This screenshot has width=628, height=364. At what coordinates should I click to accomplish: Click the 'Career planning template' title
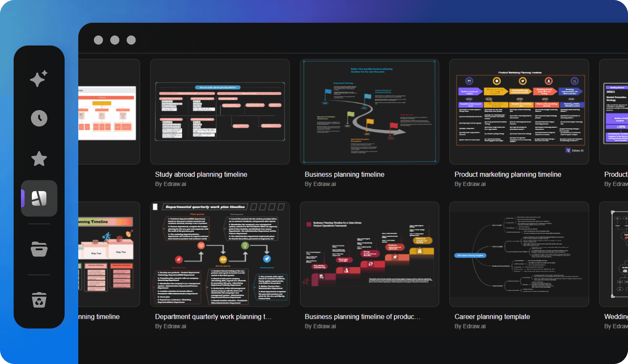point(492,317)
